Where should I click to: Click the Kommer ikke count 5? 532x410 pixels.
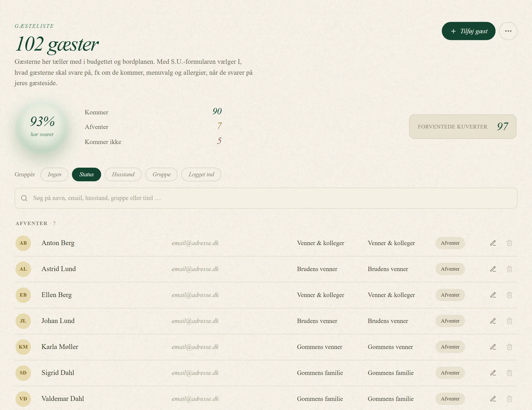tap(219, 141)
